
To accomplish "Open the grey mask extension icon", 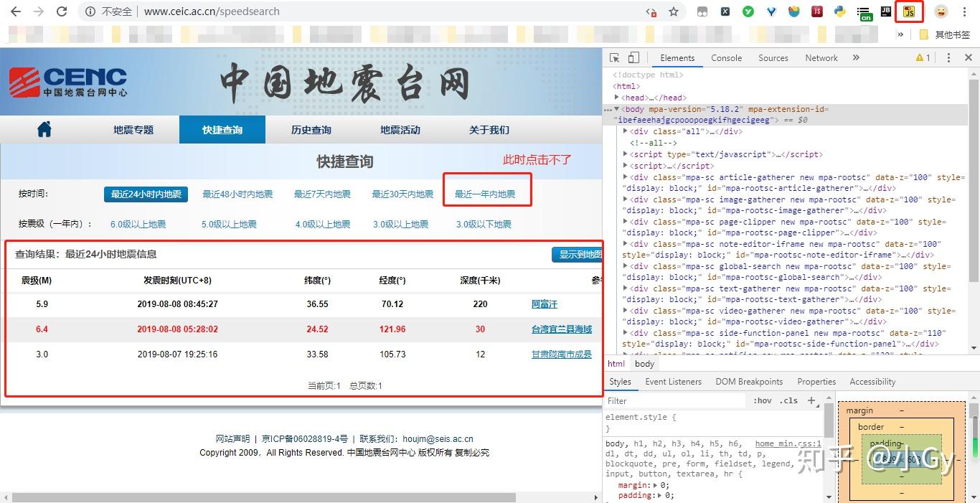I will (702, 11).
